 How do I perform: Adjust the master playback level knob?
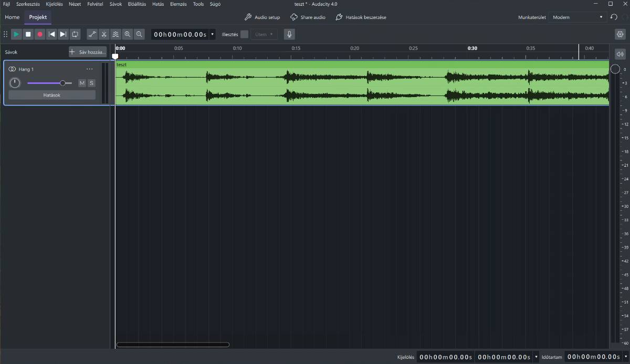click(615, 69)
